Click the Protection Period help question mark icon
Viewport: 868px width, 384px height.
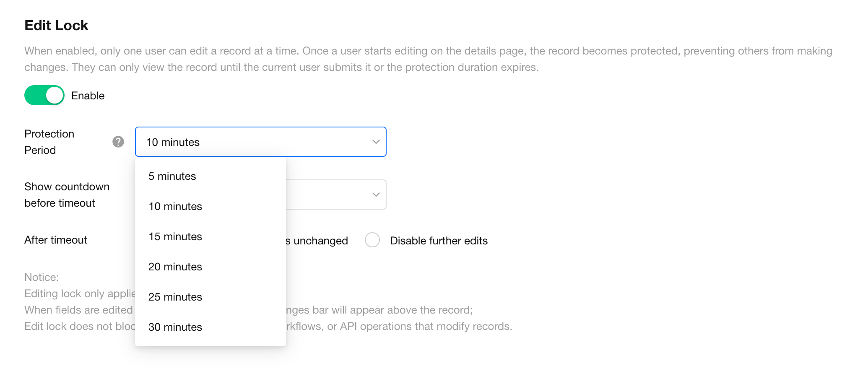(118, 142)
